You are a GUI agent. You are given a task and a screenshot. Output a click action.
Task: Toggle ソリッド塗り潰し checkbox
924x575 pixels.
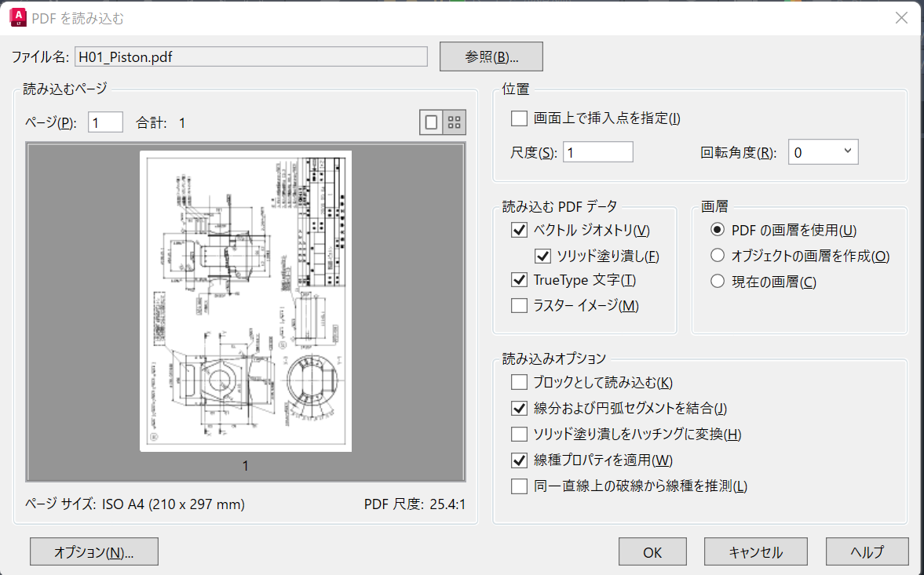tap(542, 255)
